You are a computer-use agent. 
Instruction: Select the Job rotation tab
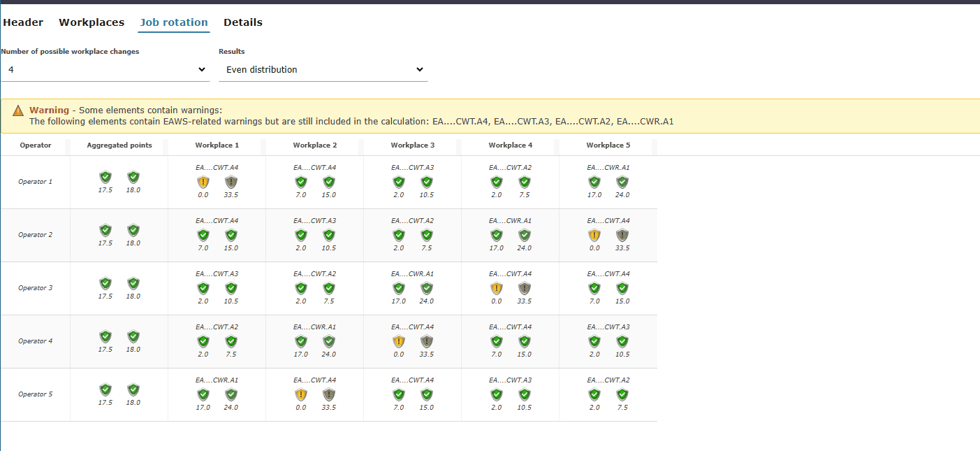pyautogui.click(x=174, y=22)
